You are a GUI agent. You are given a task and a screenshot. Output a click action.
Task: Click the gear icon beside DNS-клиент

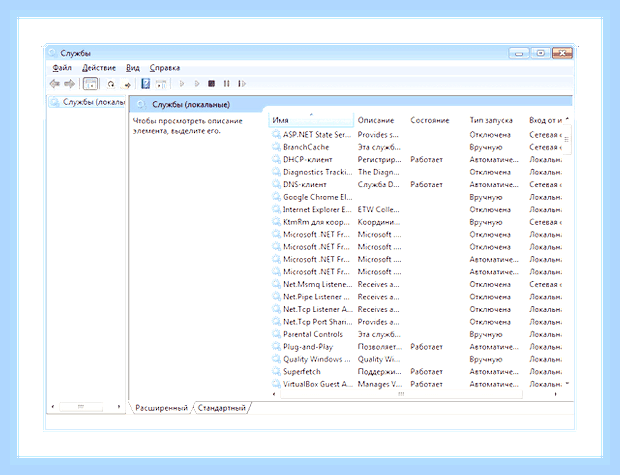point(276,184)
